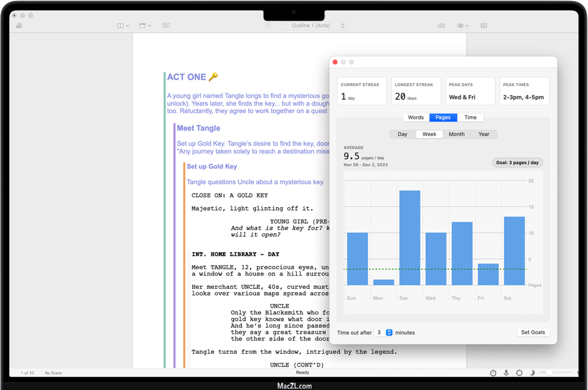Click the No Scene label in status bar

(x=53, y=372)
